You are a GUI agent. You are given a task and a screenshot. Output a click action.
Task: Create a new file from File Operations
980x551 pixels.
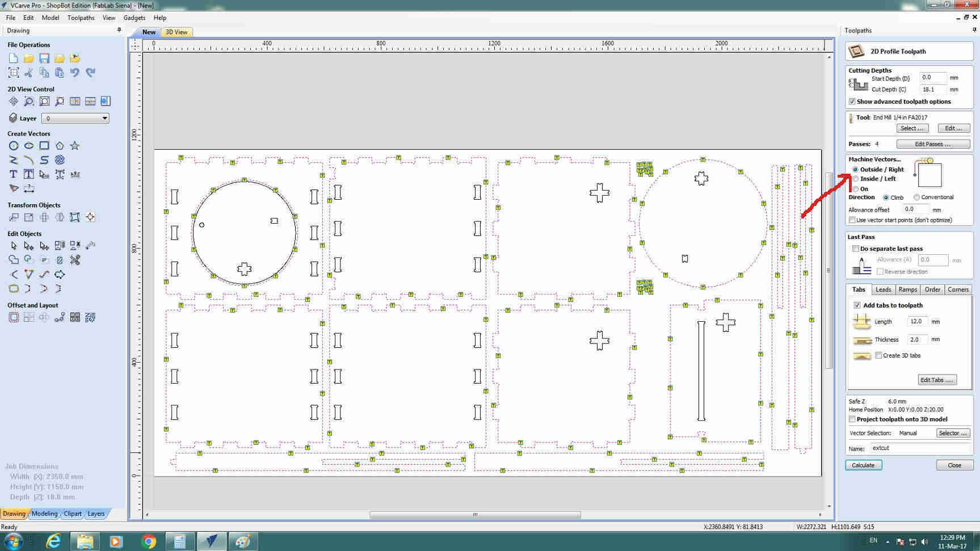tap(14, 58)
